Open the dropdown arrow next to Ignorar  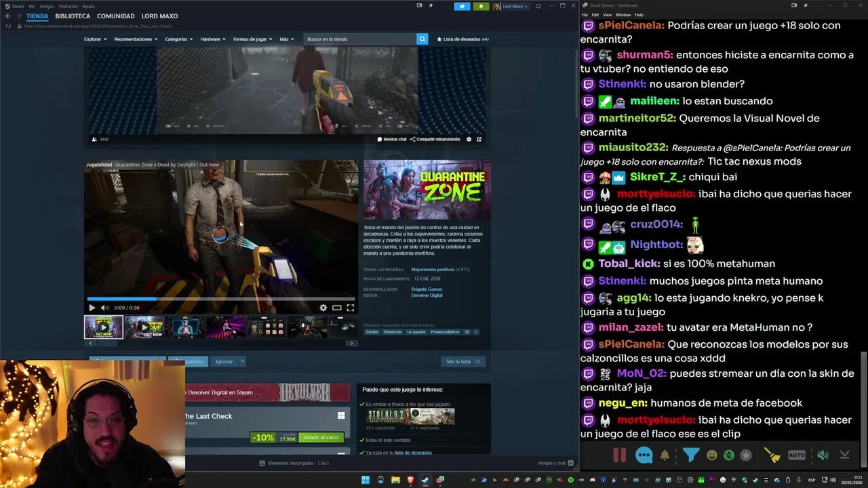242,361
